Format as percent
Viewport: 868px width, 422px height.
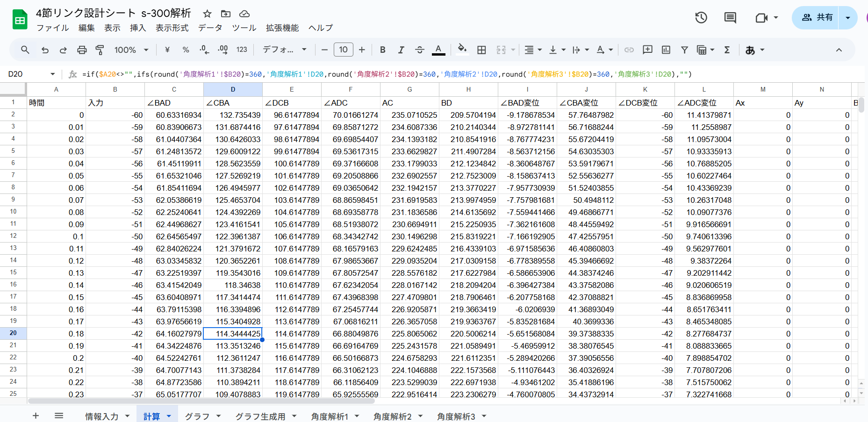(186, 50)
